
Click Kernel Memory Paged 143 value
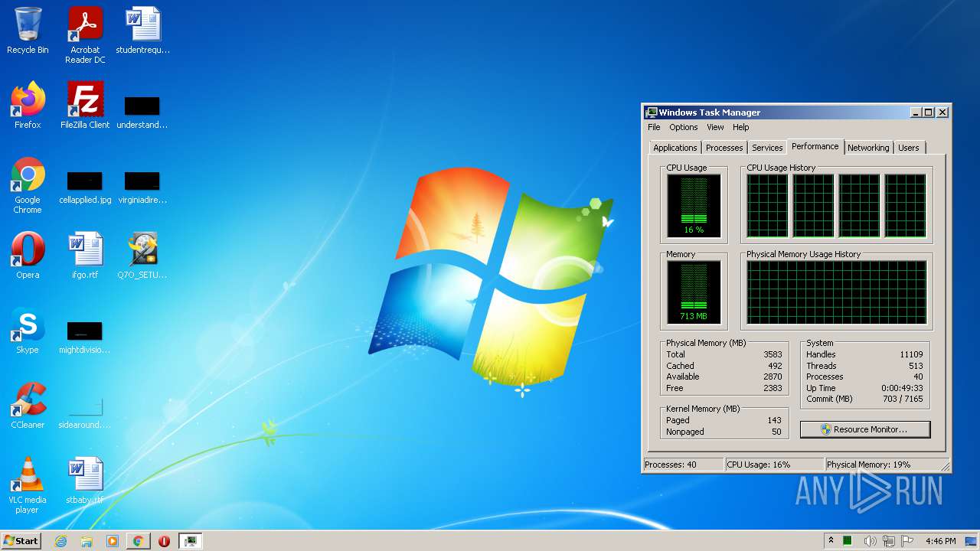click(774, 420)
